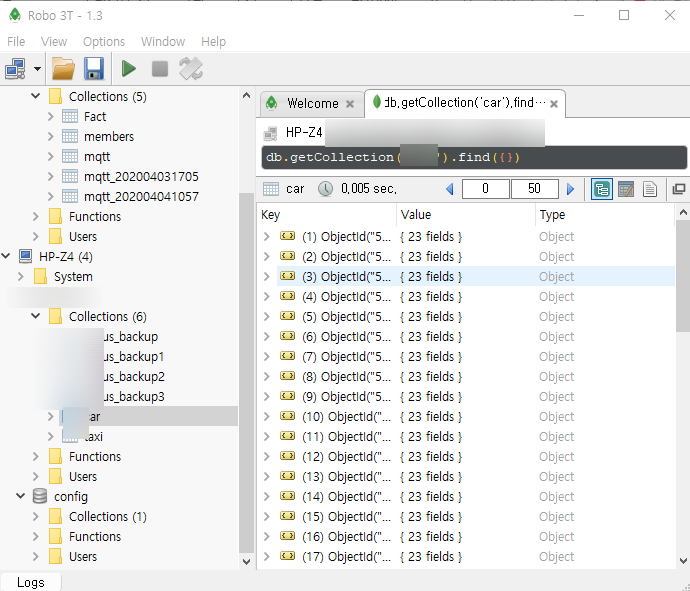
Task: Close the Welcome tab
Action: coord(350,104)
